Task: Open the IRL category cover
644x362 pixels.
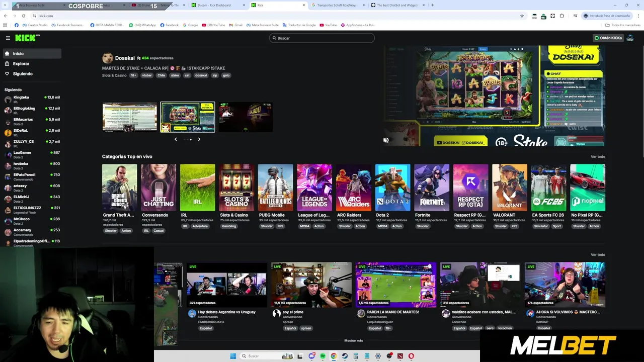Action: click(197, 188)
